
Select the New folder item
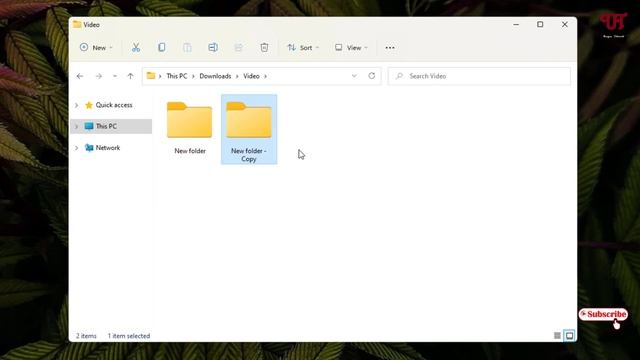click(190, 128)
